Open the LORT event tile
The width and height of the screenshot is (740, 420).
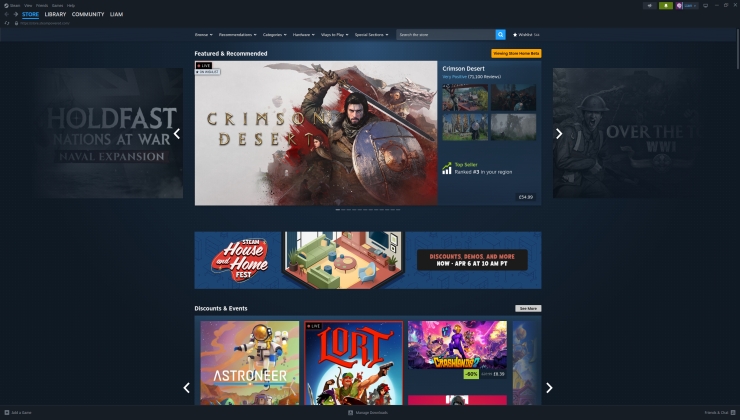[x=353, y=363]
